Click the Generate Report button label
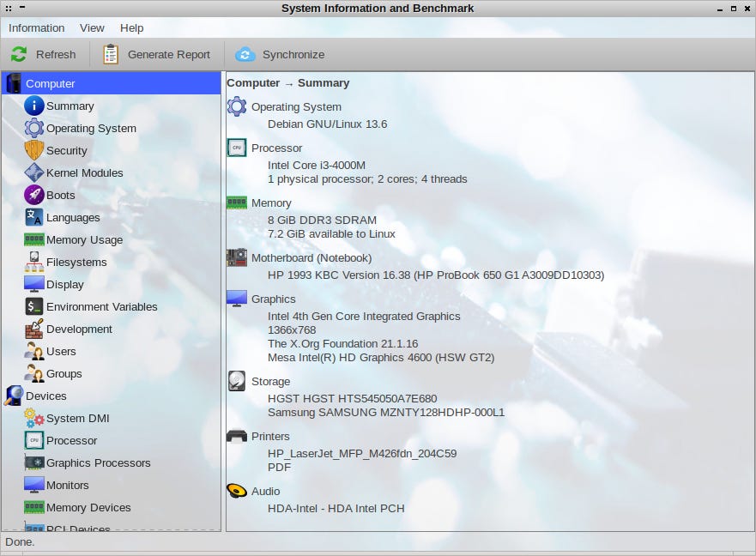Image resolution: width=756 pixels, height=556 pixels. tap(169, 55)
